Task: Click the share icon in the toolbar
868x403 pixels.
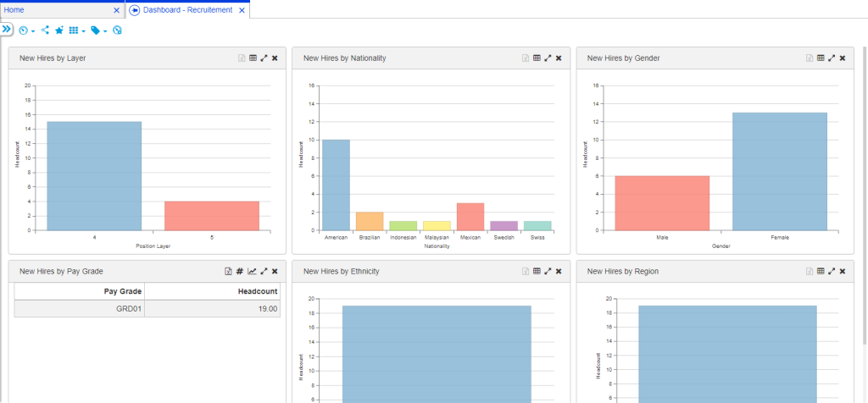Action: tap(45, 30)
